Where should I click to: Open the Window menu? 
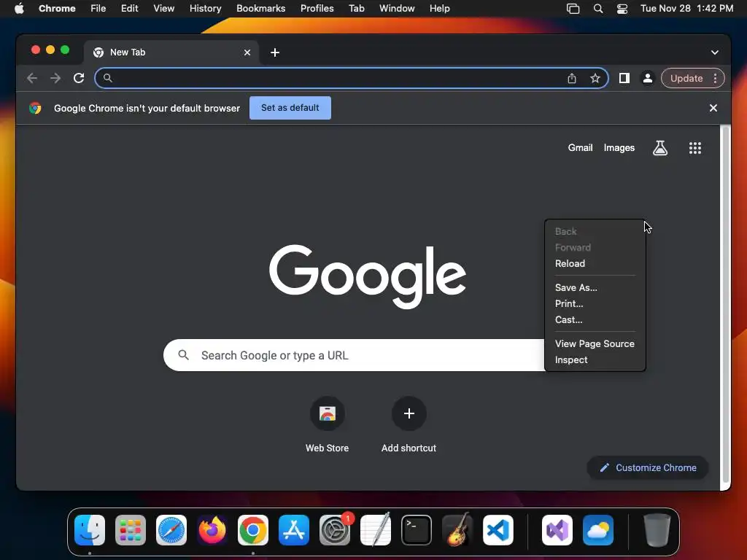(397, 9)
